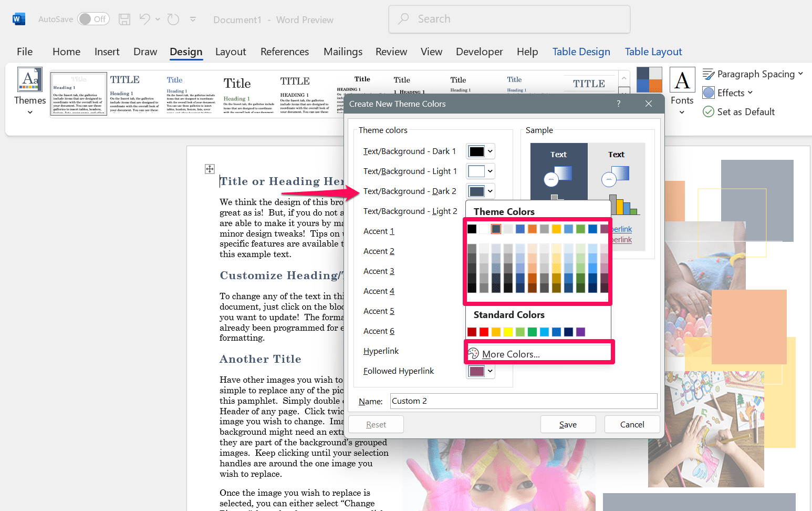The height and width of the screenshot is (511, 812).
Task: Click the Undo arrow icon
Action: click(x=145, y=19)
